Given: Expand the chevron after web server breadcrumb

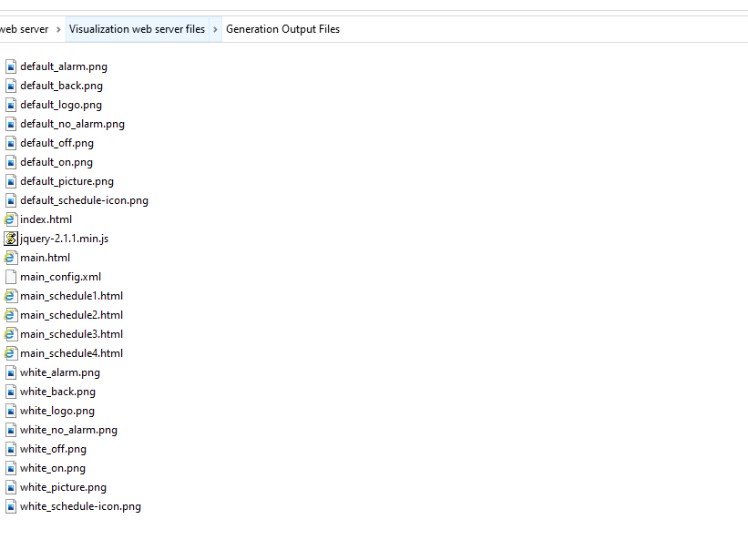Looking at the screenshot, I should click(x=58, y=29).
